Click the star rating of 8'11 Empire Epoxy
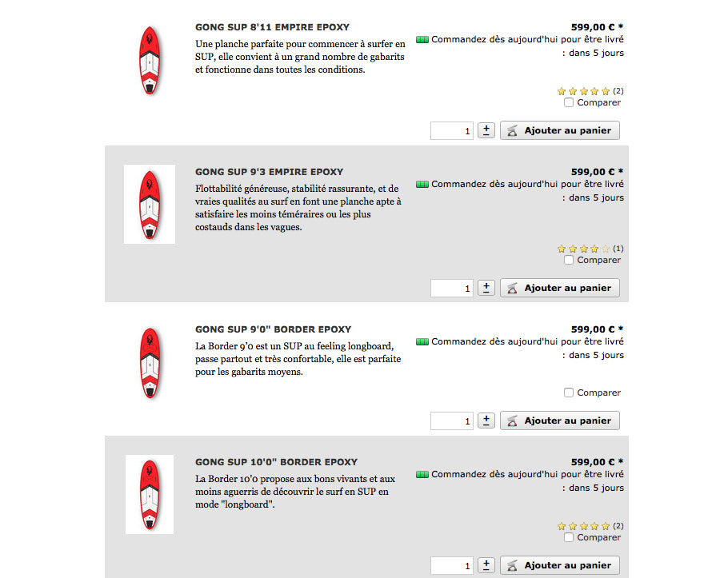 (x=583, y=91)
